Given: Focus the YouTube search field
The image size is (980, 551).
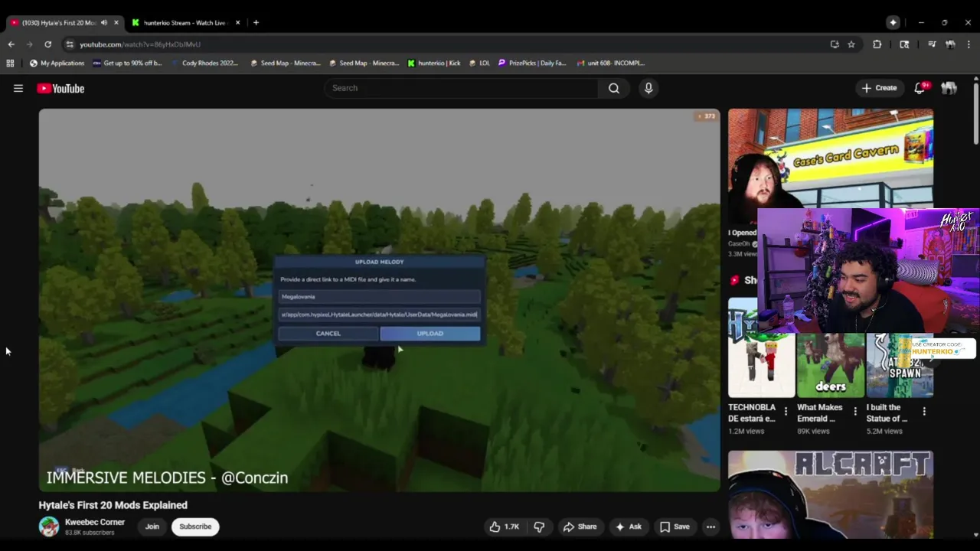Looking at the screenshot, I should coord(462,88).
